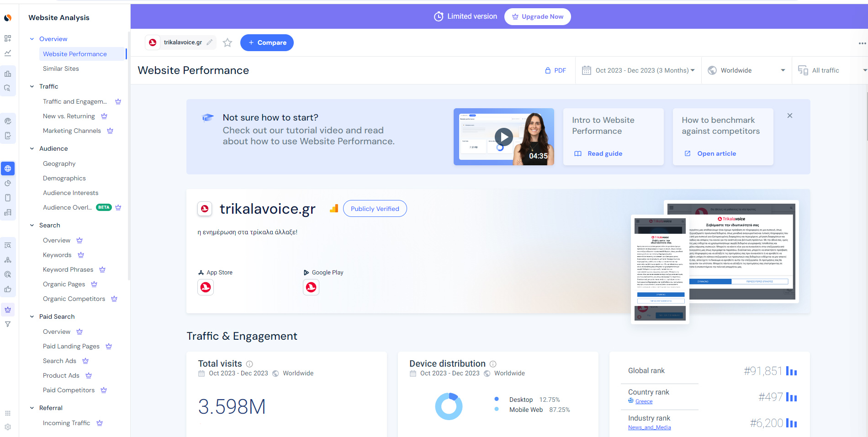Click the Upgrade Now button
Viewport: 868px width, 437px height.
(x=537, y=16)
